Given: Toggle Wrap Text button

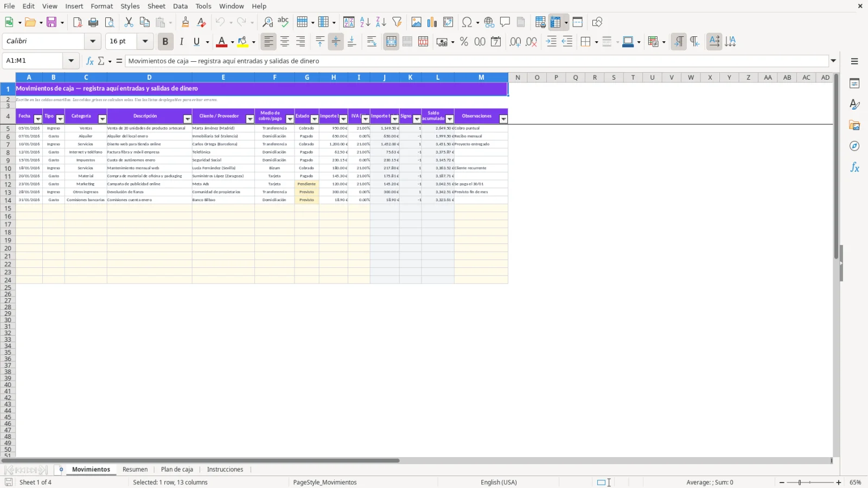Looking at the screenshot, I should coord(372,41).
